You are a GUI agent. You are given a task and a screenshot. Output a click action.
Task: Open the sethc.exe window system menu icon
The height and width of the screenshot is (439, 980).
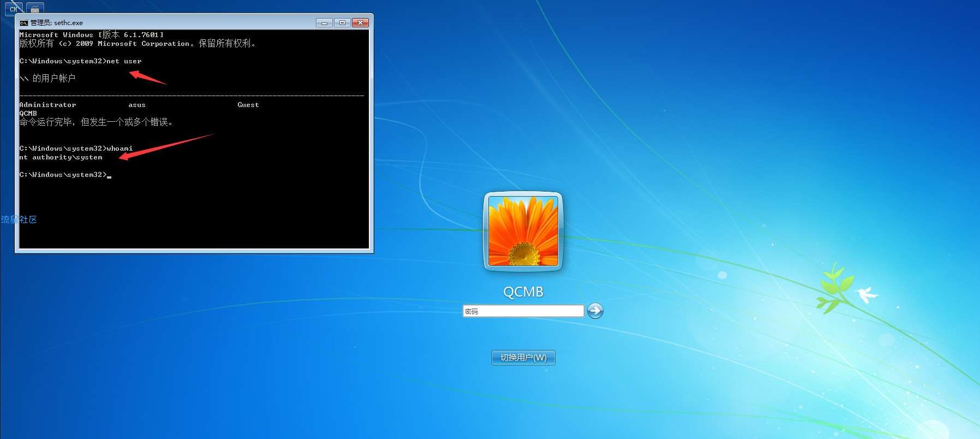coord(23,23)
